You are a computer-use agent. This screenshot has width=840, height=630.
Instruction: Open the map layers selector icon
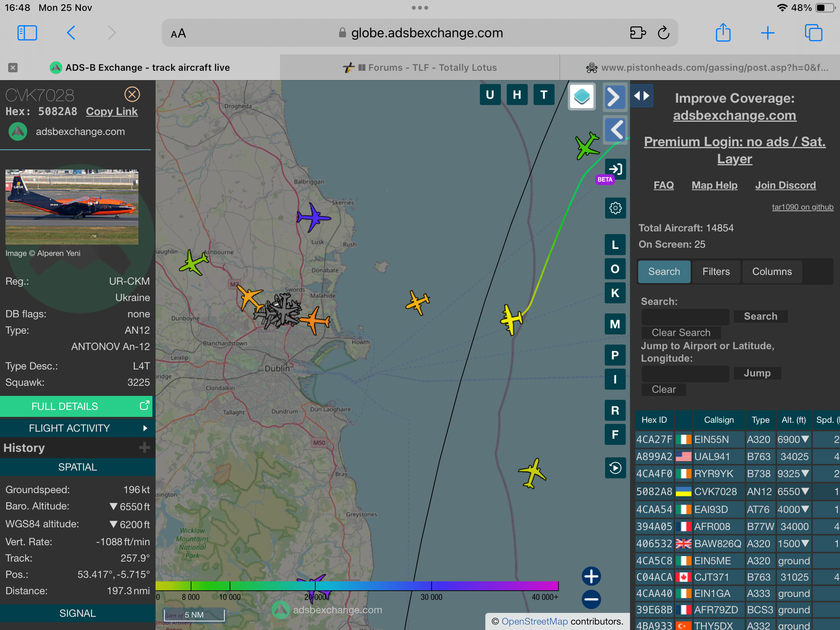(x=582, y=96)
